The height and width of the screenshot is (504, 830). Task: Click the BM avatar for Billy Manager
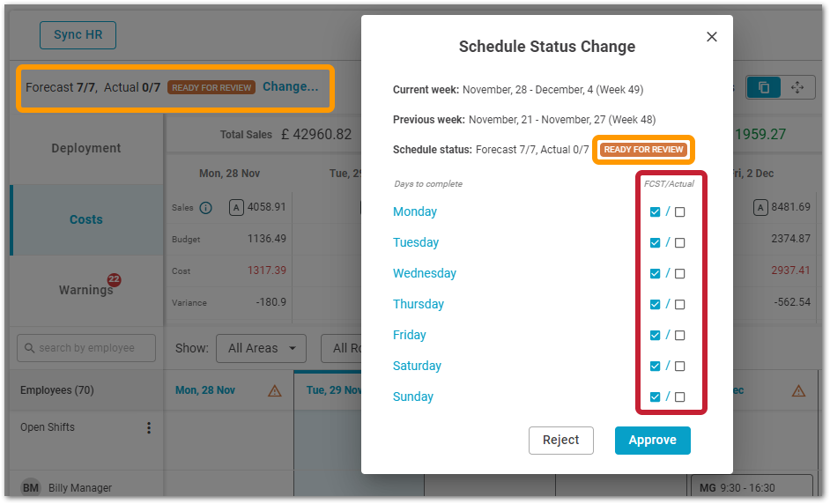coord(31,487)
